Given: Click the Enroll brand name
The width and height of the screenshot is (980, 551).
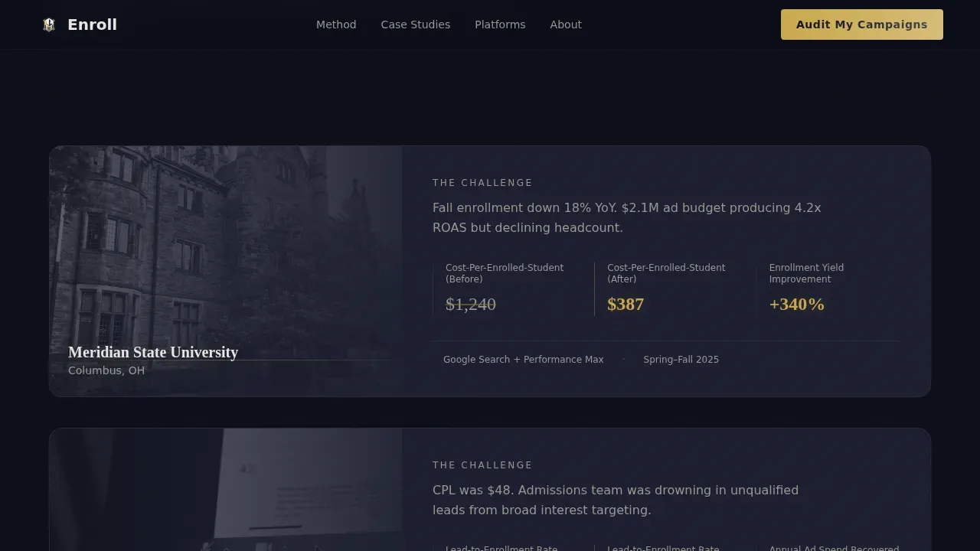Looking at the screenshot, I should coord(92,24).
